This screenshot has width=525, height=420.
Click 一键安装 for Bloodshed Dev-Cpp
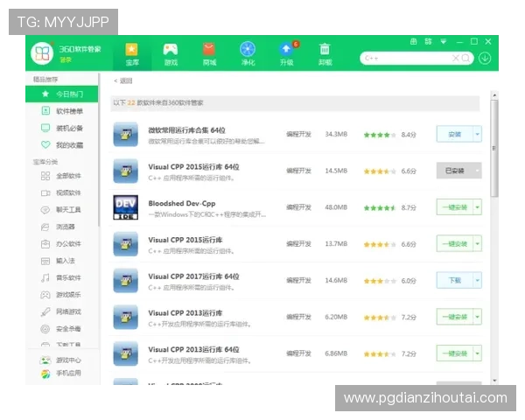(x=455, y=207)
